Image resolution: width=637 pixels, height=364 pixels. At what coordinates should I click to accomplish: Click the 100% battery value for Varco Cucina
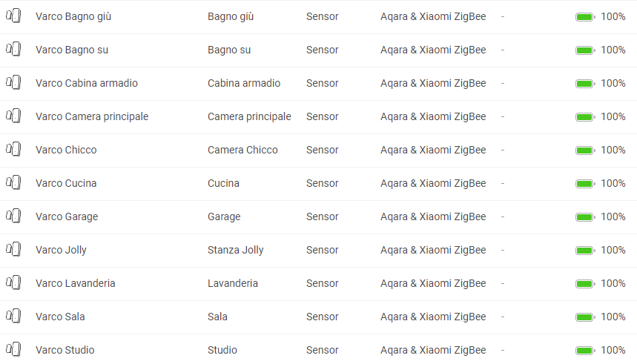[613, 183]
